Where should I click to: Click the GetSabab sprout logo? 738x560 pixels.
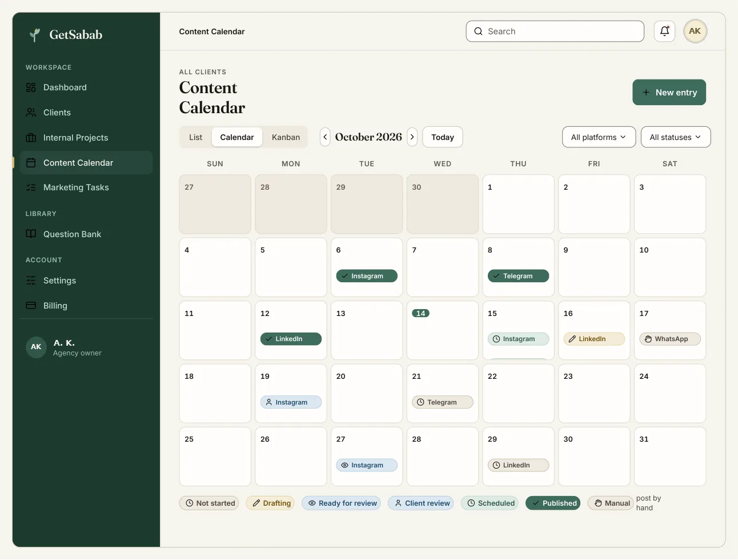coord(35,35)
